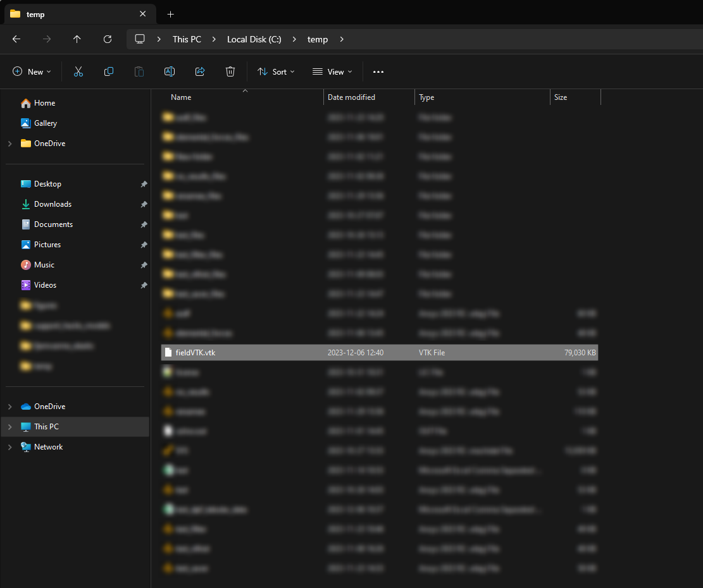Open the See more ellipsis menu

[x=378, y=71]
